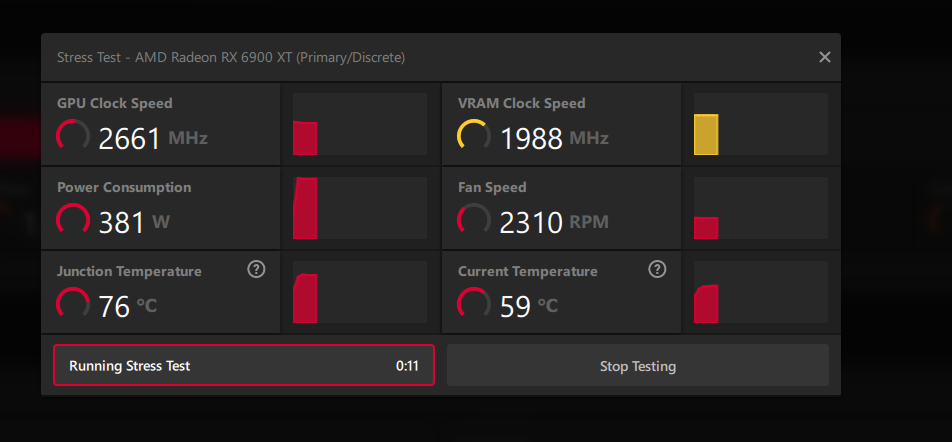The width and height of the screenshot is (952, 442).
Task: Click the Current Temperature gauge icon
Action: [x=473, y=304]
